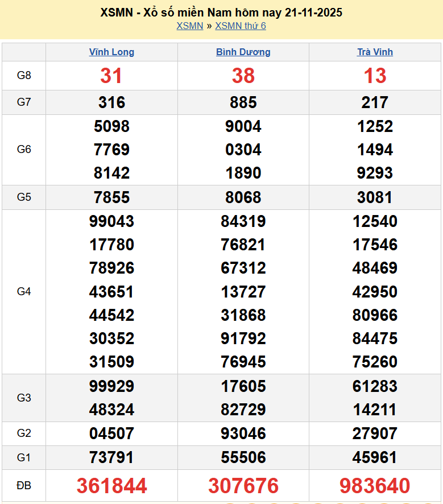Click the ĐB row label
Image resolution: width=443 pixels, height=504 pixels.
click(24, 486)
